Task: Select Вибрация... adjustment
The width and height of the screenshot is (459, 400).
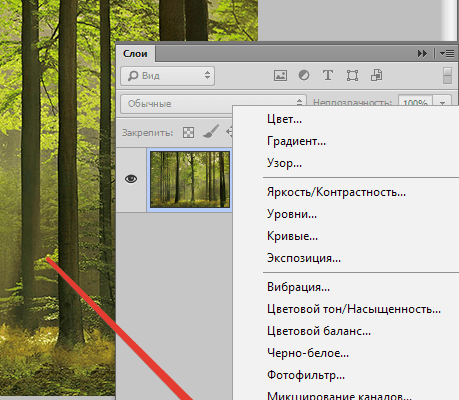Action: click(x=298, y=287)
